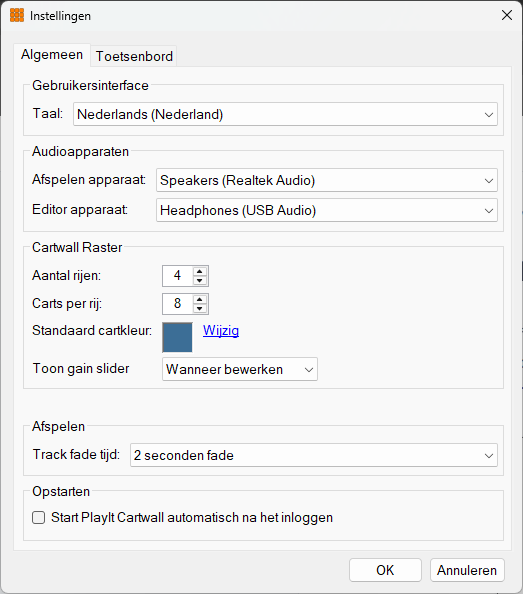Select the Algemeen tab

point(52,55)
